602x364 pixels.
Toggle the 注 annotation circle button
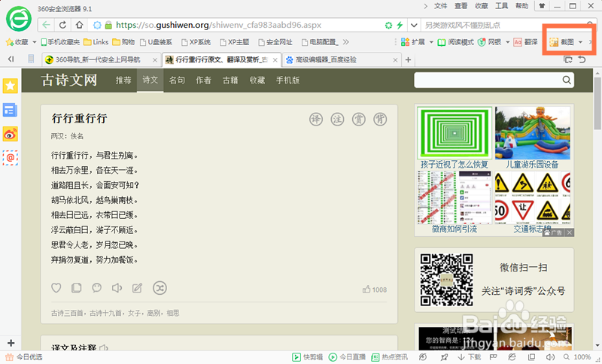[337, 120]
